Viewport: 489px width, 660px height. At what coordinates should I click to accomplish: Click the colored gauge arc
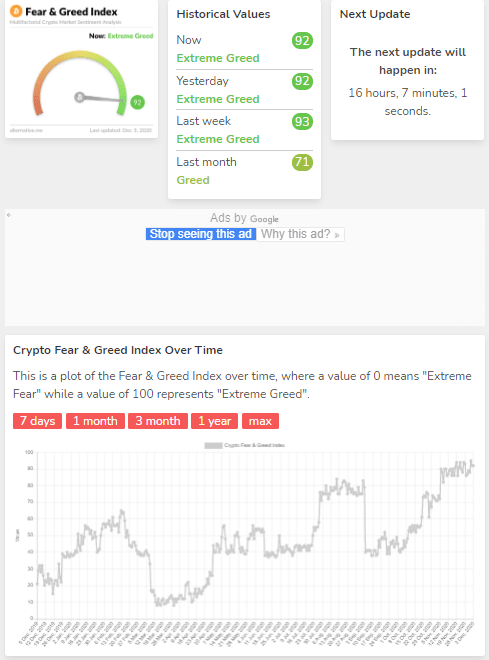click(x=80, y=82)
